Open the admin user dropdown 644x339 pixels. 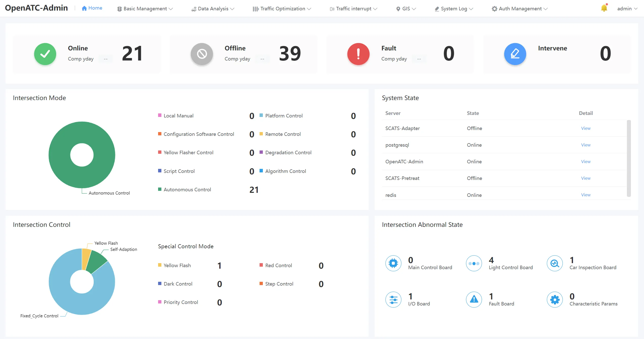627,9
